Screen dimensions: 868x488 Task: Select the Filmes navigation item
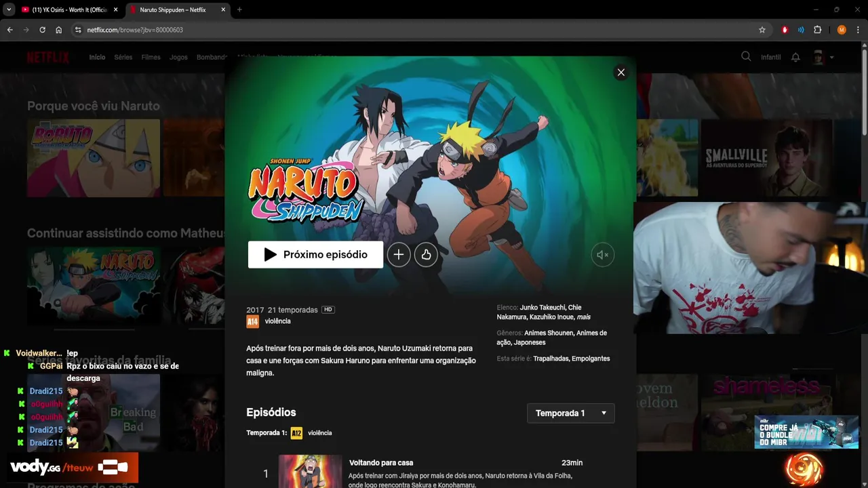point(151,57)
